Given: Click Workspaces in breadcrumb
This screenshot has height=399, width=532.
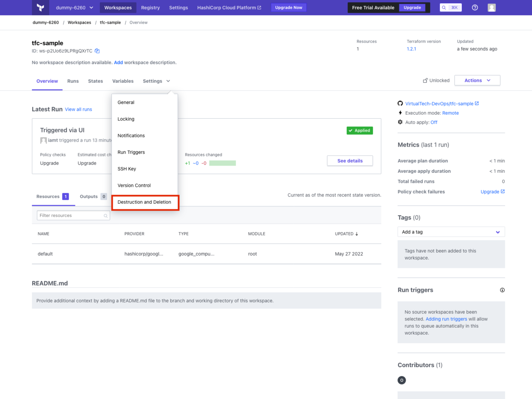Looking at the screenshot, I should pyautogui.click(x=79, y=23).
